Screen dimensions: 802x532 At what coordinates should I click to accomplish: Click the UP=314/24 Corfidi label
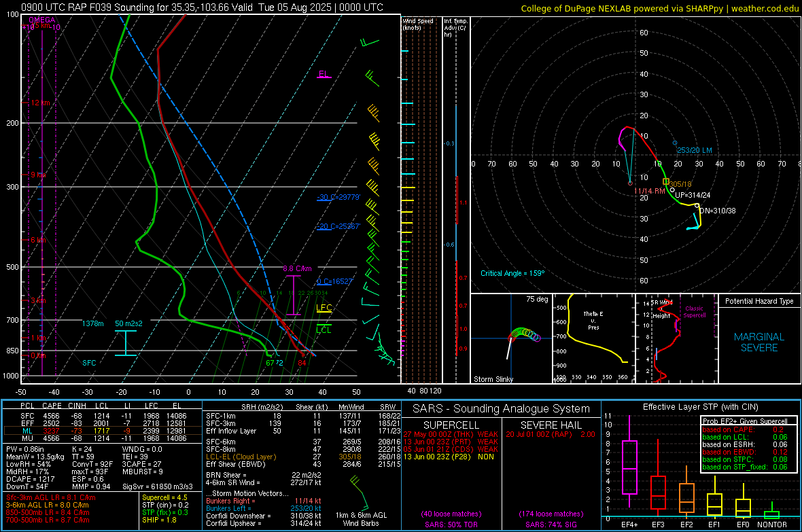[x=693, y=195]
